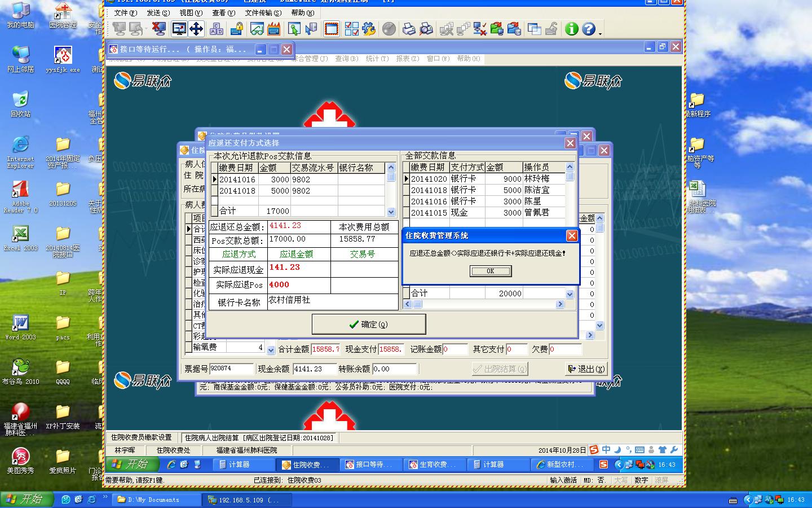This screenshot has width=812, height=508.
Task: Switch to the 住院收费员缴款设置 tab
Action: (x=142, y=437)
